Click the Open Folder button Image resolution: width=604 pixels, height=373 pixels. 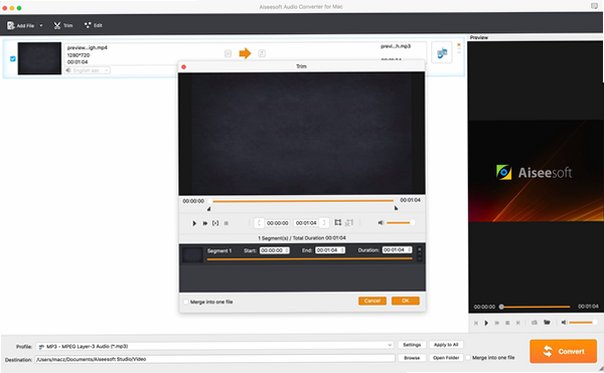446,358
